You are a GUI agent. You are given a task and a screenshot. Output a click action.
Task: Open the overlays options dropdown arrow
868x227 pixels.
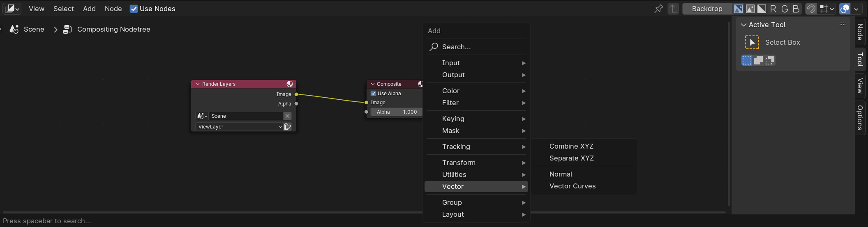pyautogui.click(x=856, y=9)
